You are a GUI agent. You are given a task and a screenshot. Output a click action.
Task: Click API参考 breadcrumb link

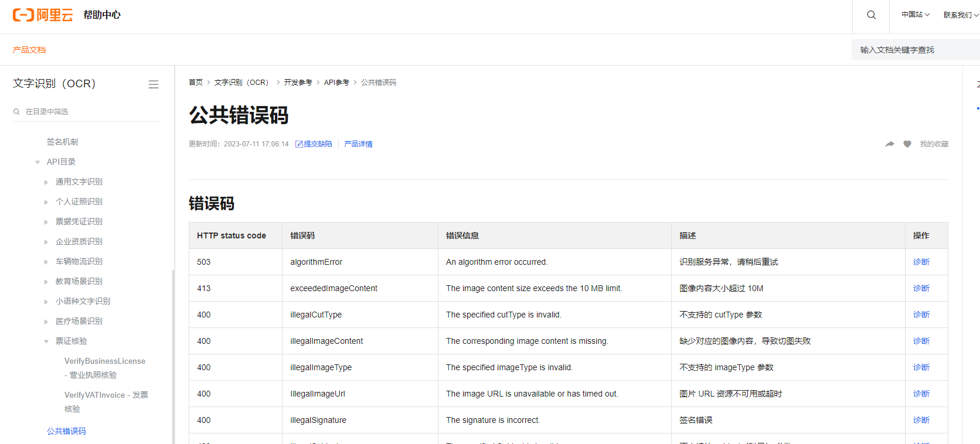pyautogui.click(x=336, y=83)
